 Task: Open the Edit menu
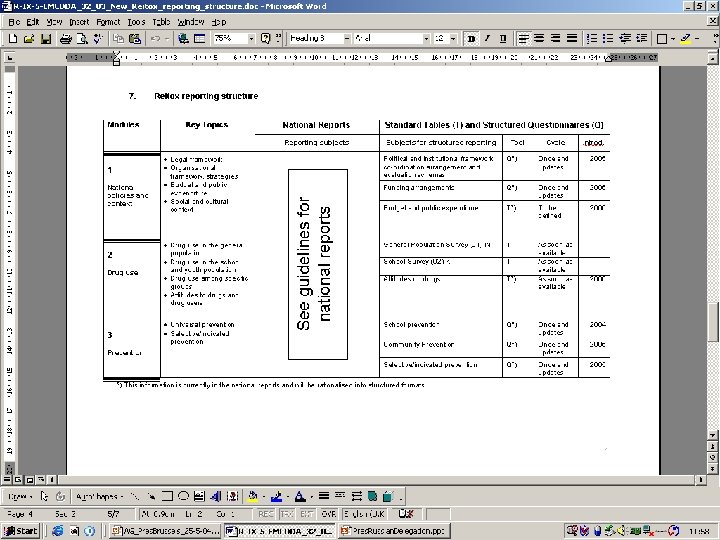coord(32,22)
